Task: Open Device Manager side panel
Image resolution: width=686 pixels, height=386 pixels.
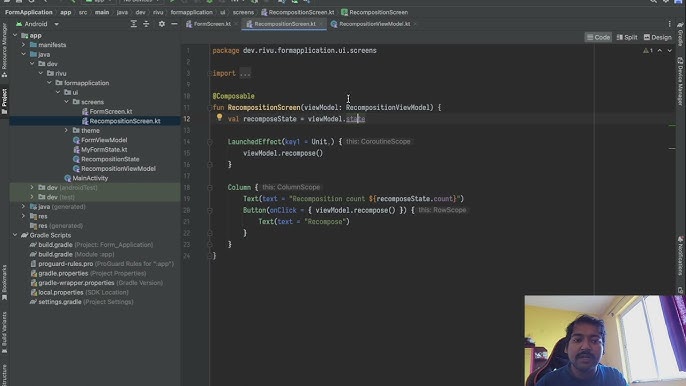Action: 680,81
